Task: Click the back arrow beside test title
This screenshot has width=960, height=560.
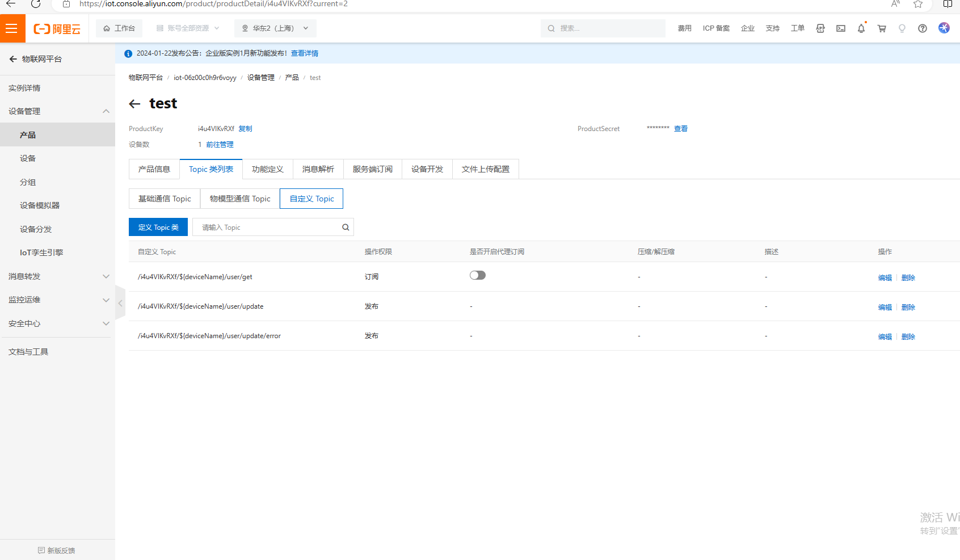Action: click(134, 104)
